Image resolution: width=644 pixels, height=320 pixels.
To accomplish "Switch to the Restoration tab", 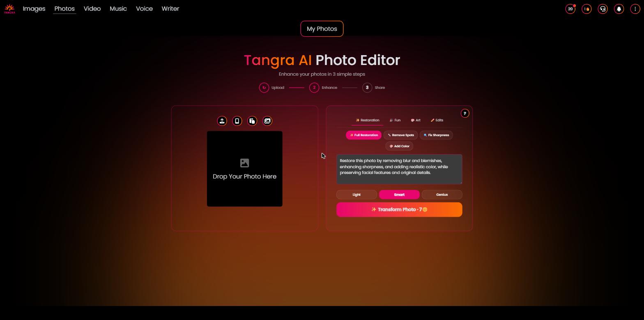I will coord(368,120).
